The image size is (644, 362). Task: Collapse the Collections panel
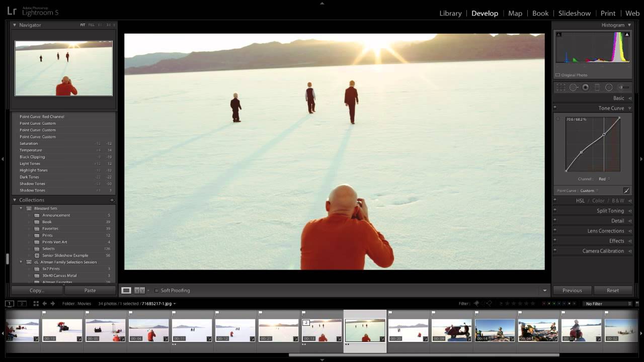pyautogui.click(x=15, y=200)
